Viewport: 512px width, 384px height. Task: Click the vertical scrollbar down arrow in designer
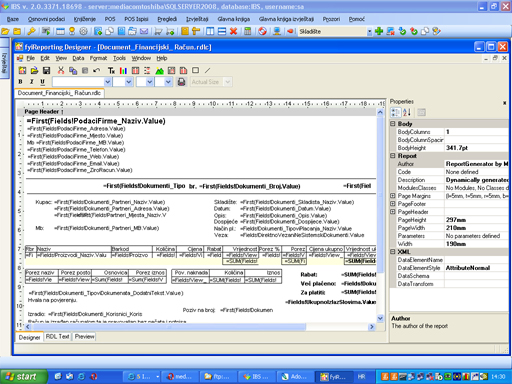380,318
